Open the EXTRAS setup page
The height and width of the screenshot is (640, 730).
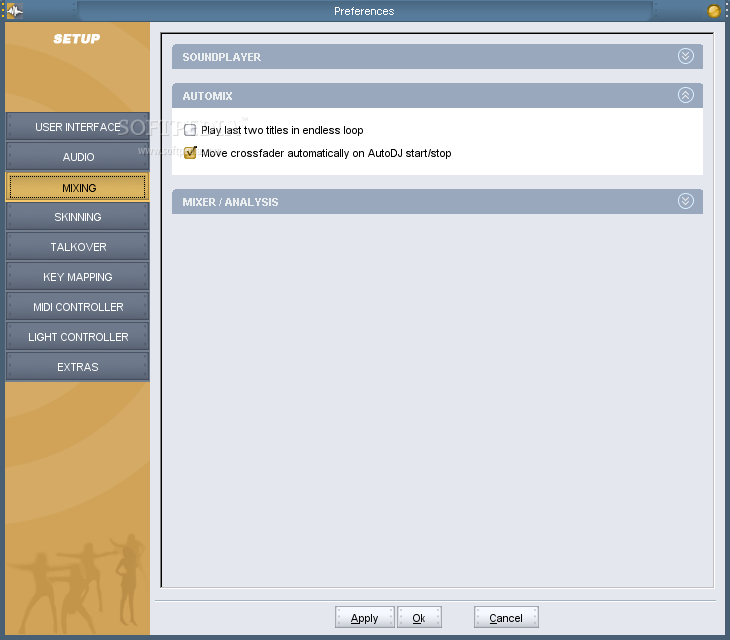(77, 367)
